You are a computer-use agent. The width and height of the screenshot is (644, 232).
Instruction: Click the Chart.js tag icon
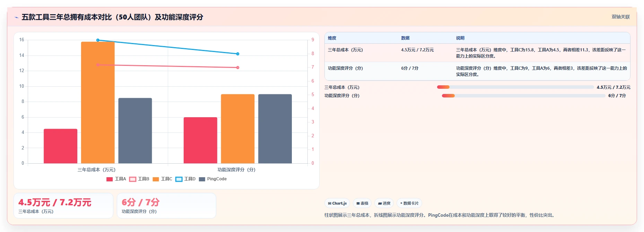point(330,204)
